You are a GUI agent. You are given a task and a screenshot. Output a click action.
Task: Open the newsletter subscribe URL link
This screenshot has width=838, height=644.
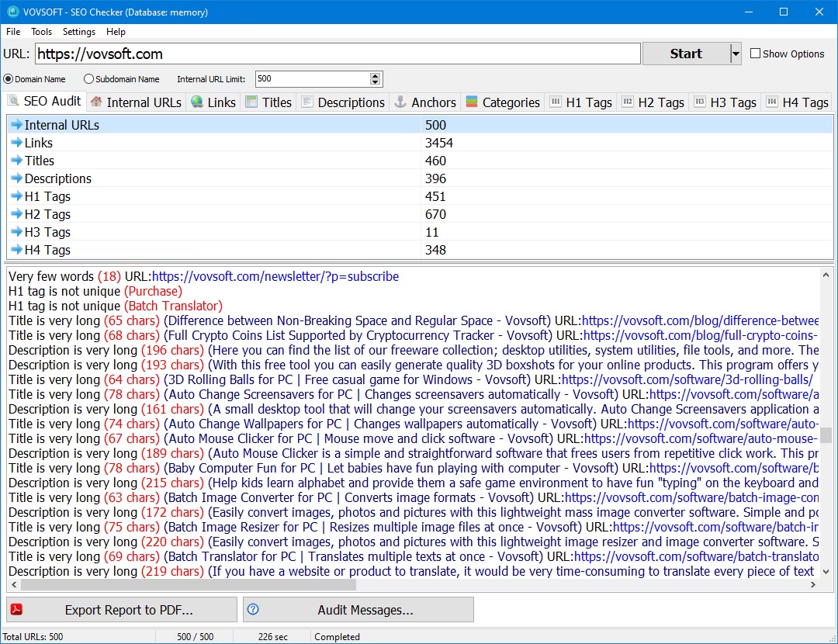coord(275,276)
